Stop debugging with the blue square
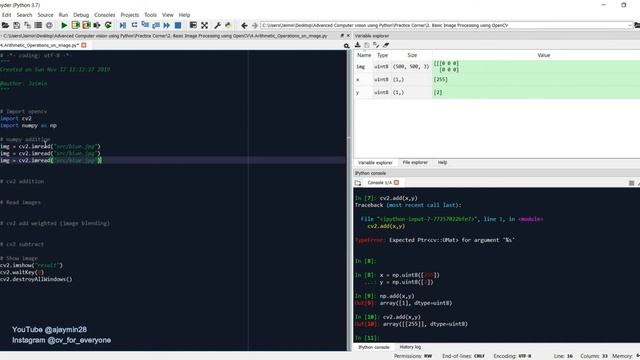This screenshot has height=360, width=640. [x=178, y=25]
